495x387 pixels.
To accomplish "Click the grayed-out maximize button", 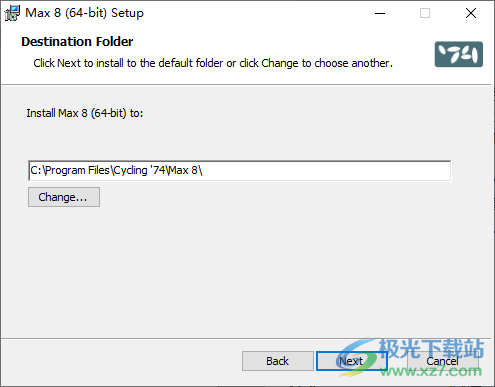I will point(425,13).
